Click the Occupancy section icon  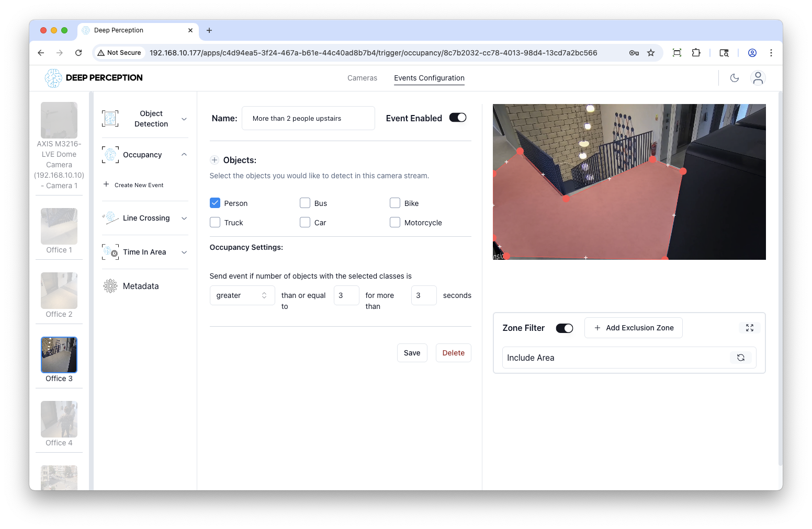(x=110, y=155)
